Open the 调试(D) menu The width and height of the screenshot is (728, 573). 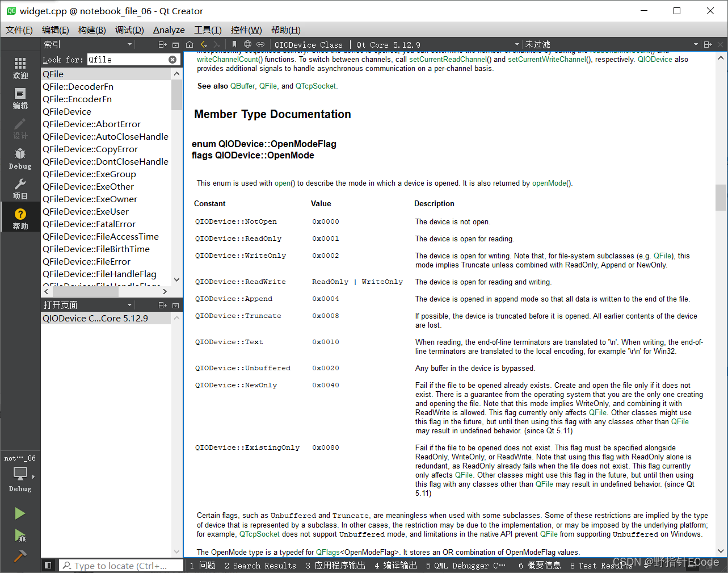pos(129,30)
